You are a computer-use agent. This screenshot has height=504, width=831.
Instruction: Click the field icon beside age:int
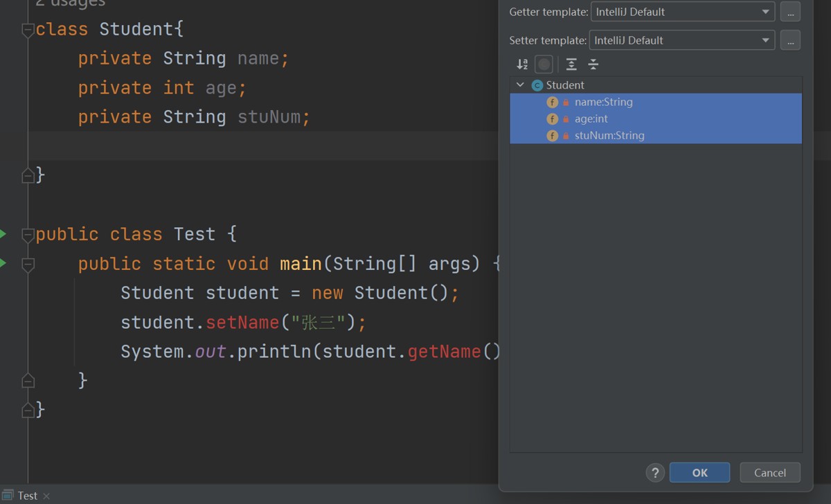click(x=552, y=118)
